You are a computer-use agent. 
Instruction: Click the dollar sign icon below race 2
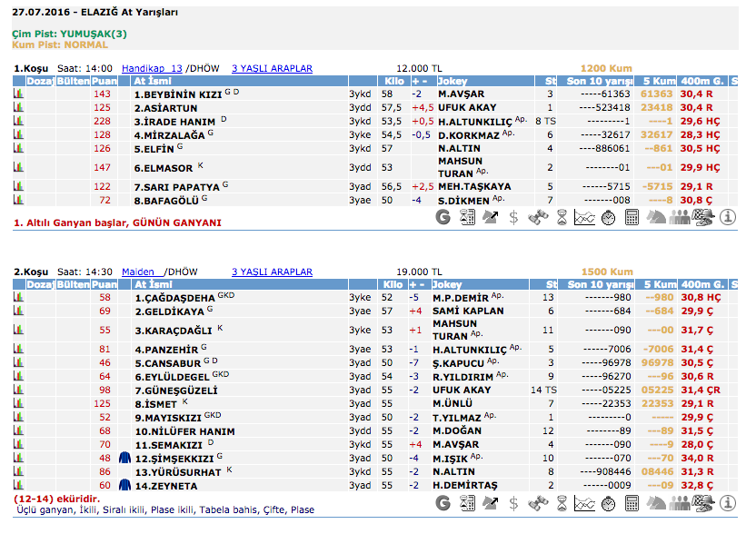[514, 499]
